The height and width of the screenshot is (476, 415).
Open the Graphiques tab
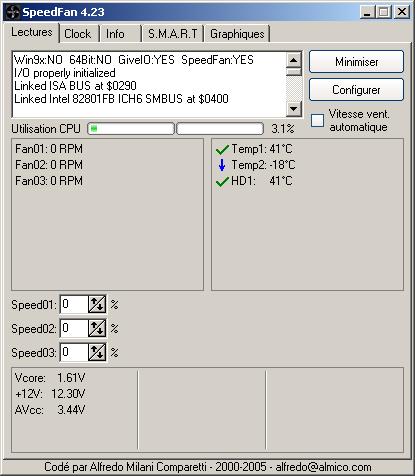237,34
